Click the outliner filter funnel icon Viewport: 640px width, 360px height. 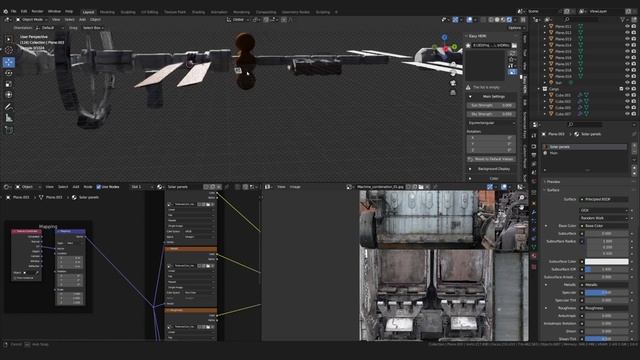622,20
